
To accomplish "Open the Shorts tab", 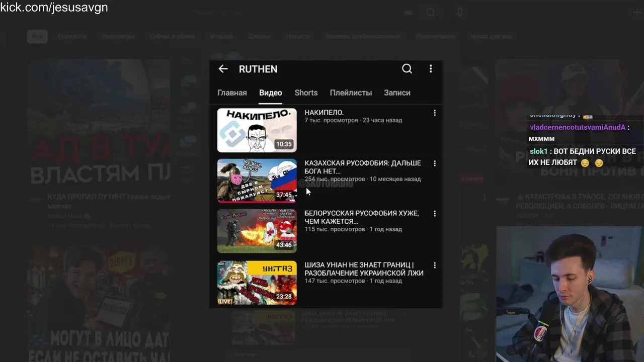I will [306, 93].
